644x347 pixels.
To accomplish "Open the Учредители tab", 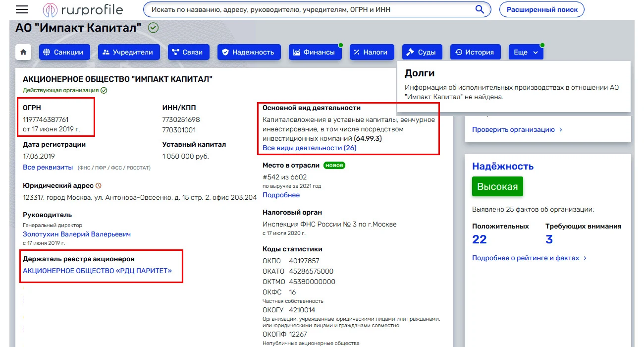I will click(129, 52).
